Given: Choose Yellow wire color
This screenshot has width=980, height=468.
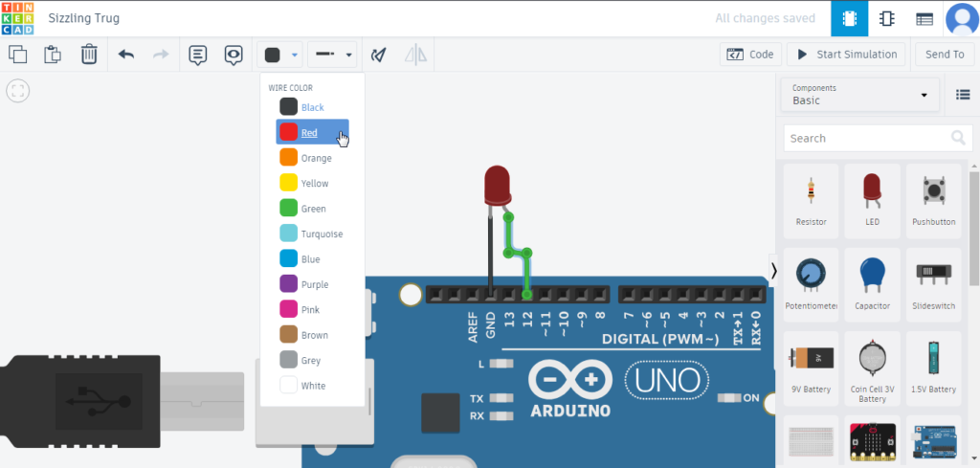Looking at the screenshot, I should (312, 183).
